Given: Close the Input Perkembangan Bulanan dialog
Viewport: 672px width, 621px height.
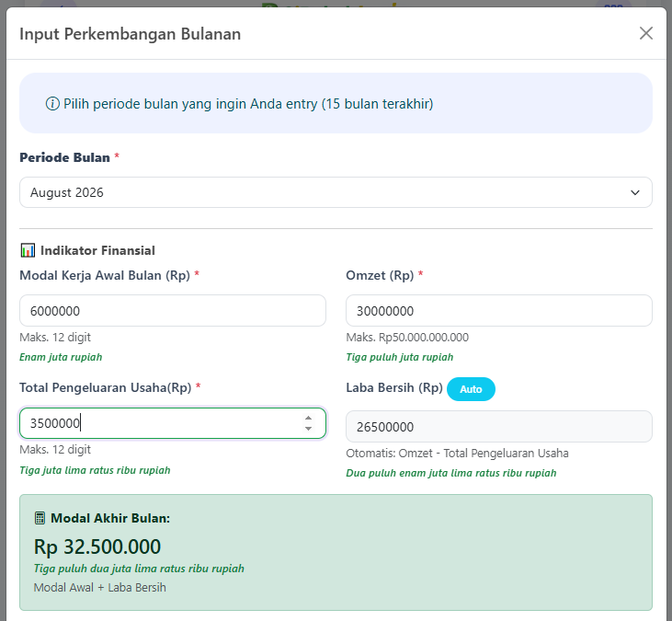Looking at the screenshot, I should tap(646, 33).
